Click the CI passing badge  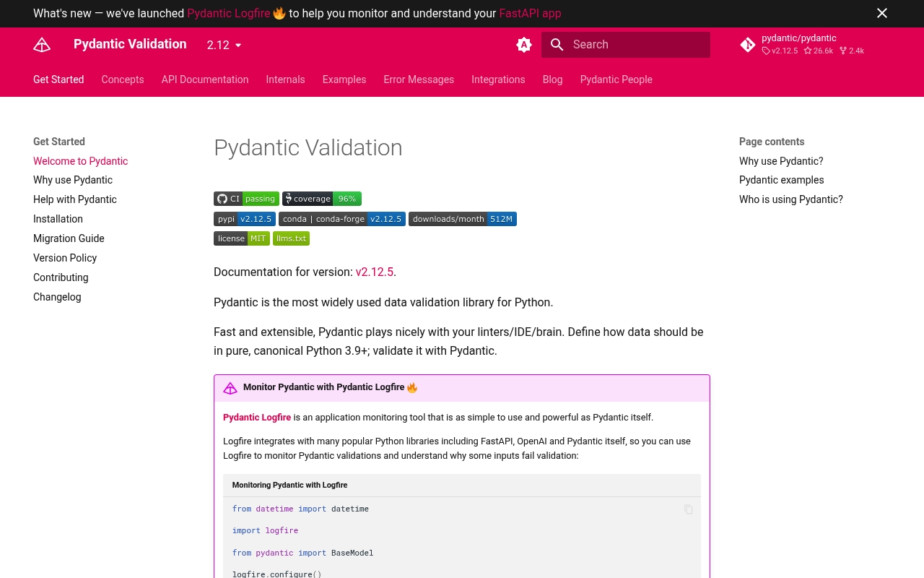click(246, 199)
